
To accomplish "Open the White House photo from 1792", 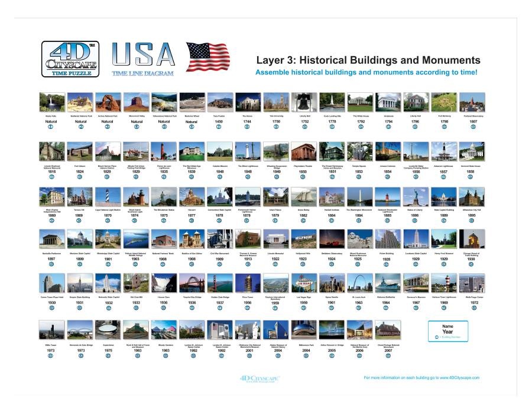I will pyautogui.click(x=360, y=102).
